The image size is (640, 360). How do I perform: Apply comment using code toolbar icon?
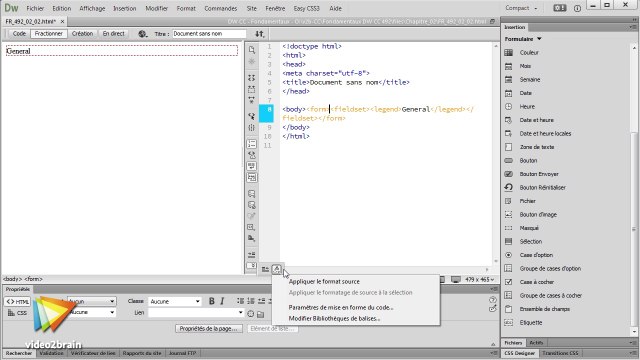(251, 194)
